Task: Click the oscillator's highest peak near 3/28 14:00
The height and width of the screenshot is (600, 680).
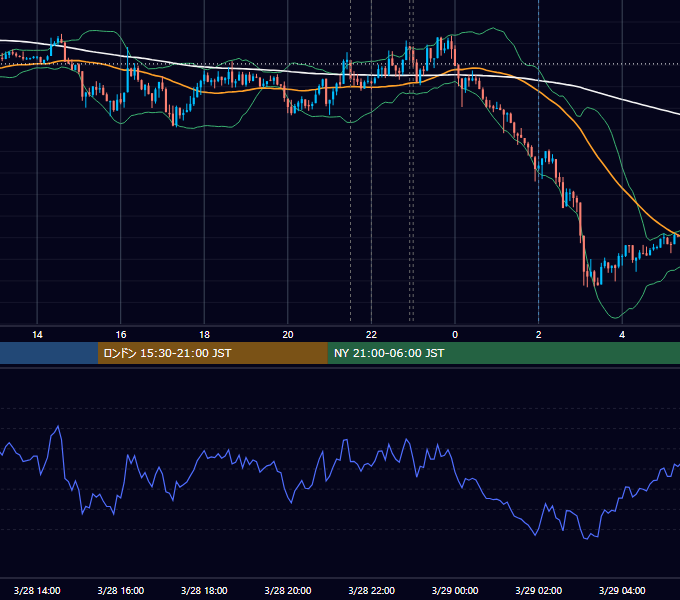Action: coord(58,427)
